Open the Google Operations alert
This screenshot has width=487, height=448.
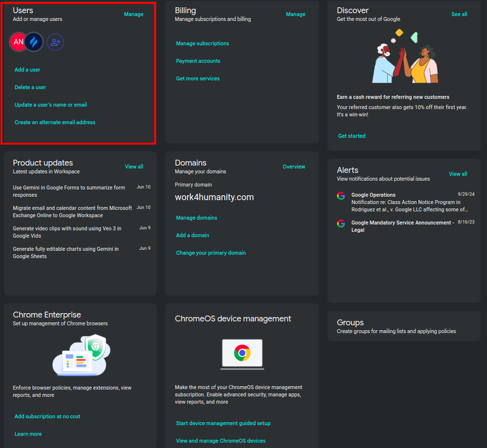[406, 202]
